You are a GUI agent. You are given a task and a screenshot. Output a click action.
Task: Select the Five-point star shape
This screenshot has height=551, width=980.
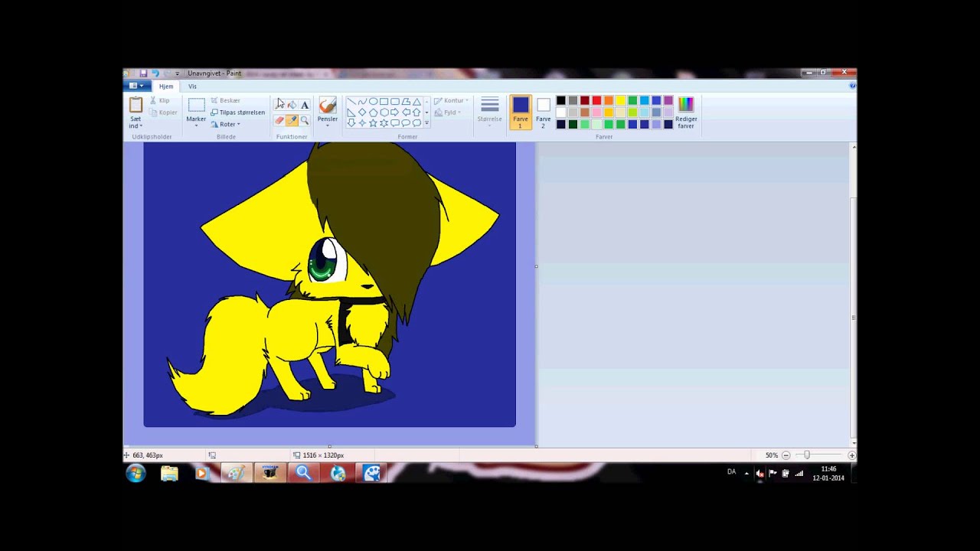click(x=373, y=123)
